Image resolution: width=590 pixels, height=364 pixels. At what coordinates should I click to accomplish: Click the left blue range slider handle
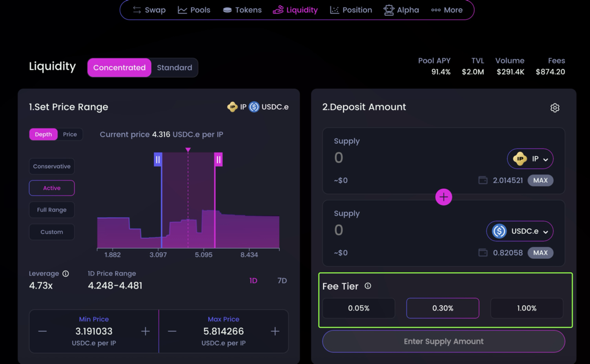(x=158, y=160)
